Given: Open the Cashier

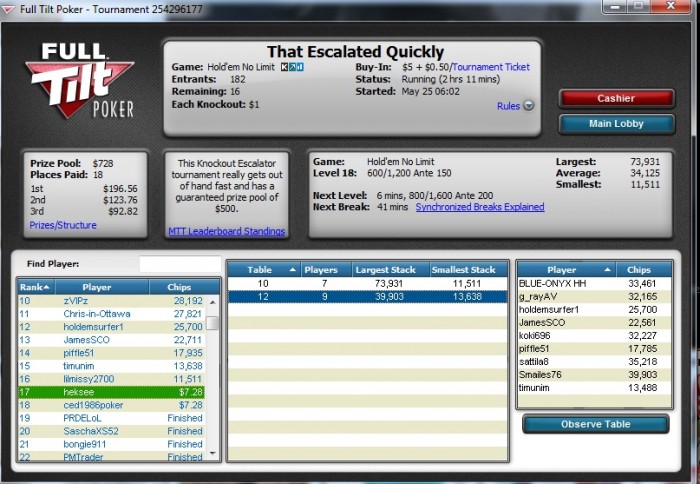Looking at the screenshot, I should [x=616, y=98].
